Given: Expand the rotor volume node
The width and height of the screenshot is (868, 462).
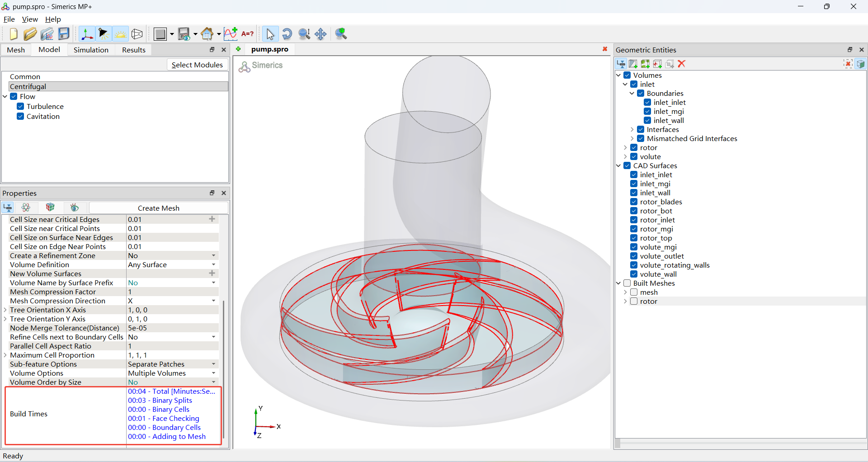Looking at the screenshot, I should coord(625,147).
